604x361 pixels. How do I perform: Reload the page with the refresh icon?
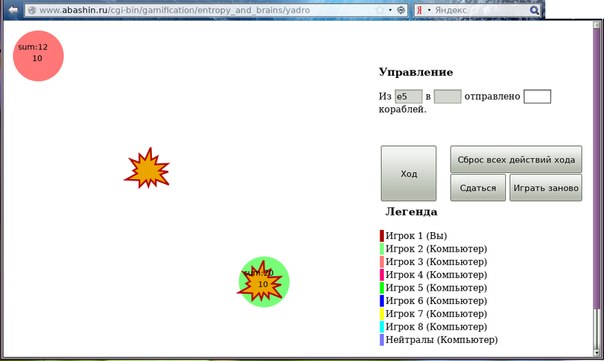(x=401, y=10)
